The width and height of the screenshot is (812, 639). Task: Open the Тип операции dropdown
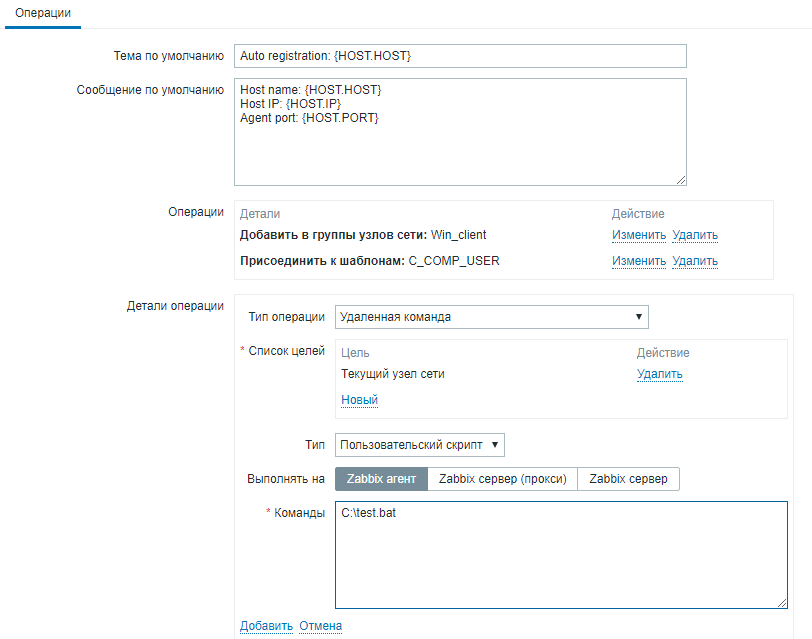click(491, 317)
